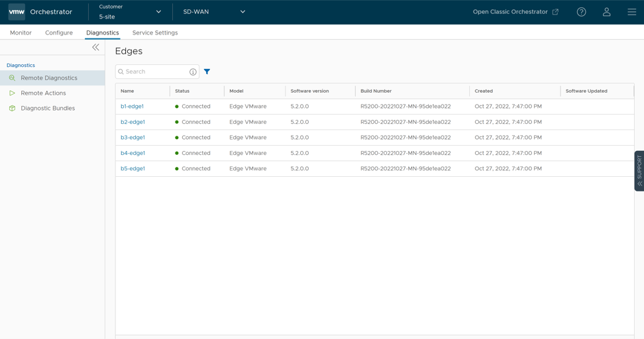Select Diagnostic Bundles in sidebar
The height and width of the screenshot is (339, 644).
(48, 109)
